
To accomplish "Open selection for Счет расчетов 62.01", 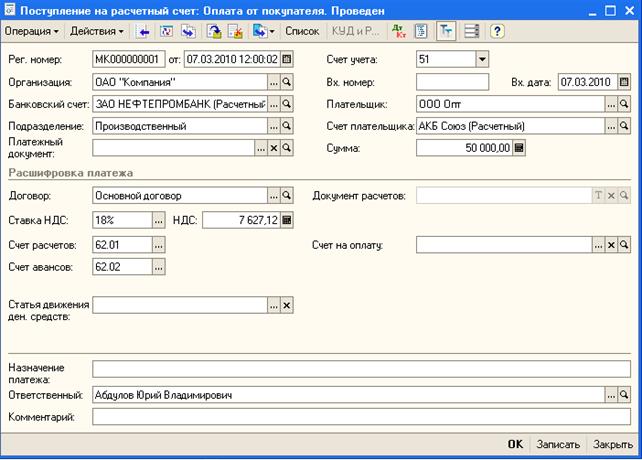I will [x=158, y=244].
